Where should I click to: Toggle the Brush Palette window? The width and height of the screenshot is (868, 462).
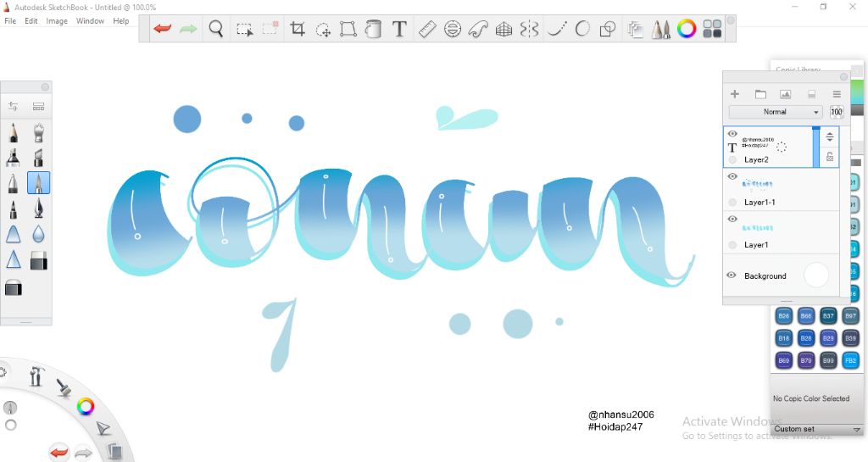click(x=660, y=29)
